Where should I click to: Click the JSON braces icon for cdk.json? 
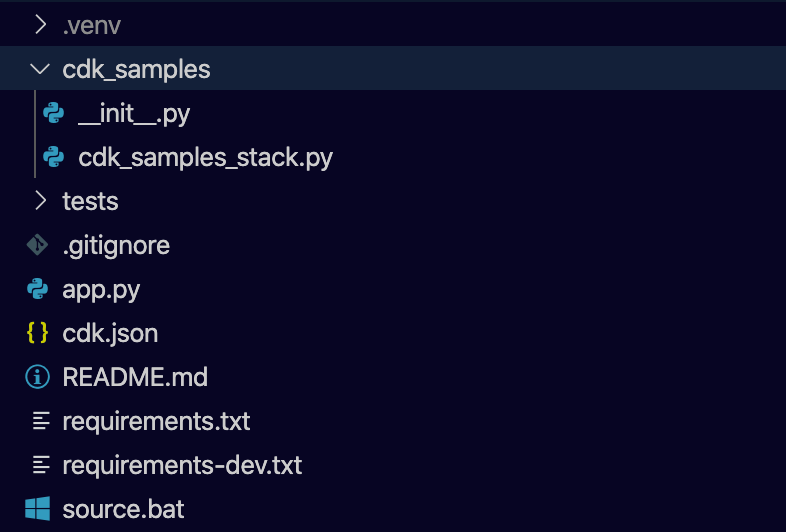coord(38,333)
